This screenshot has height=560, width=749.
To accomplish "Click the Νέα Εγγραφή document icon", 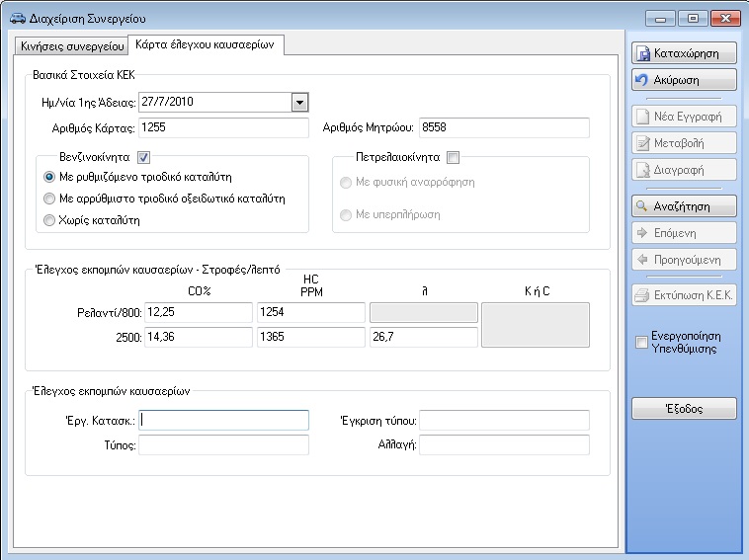I will [x=643, y=117].
